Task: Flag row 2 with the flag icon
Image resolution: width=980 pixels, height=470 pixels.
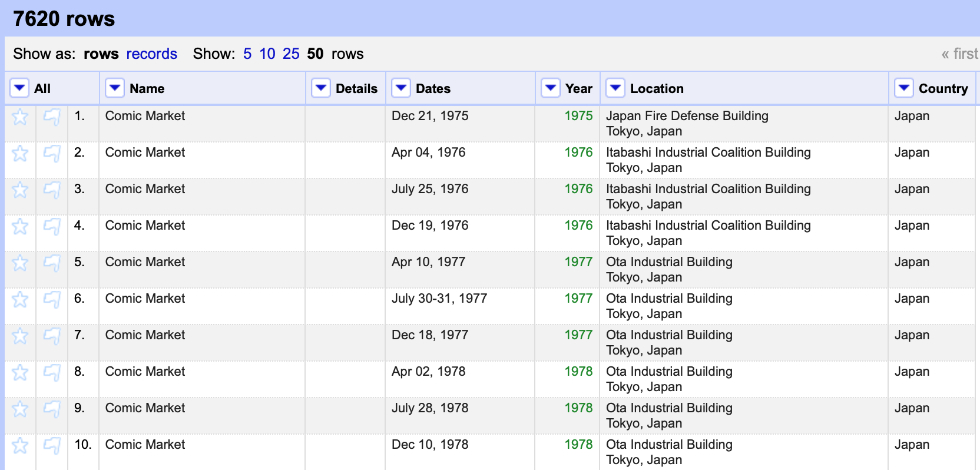Action: [x=52, y=154]
